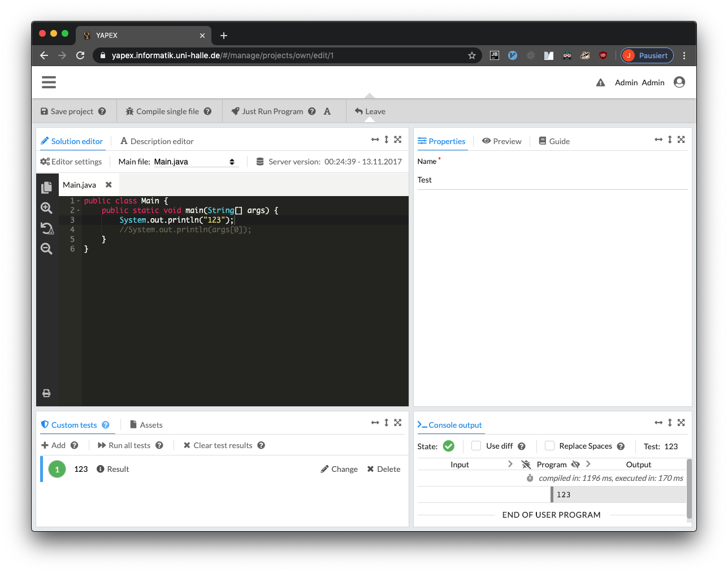Click Run all tests button
This screenshot has width=728, height=573.
(x=124, y=445)
